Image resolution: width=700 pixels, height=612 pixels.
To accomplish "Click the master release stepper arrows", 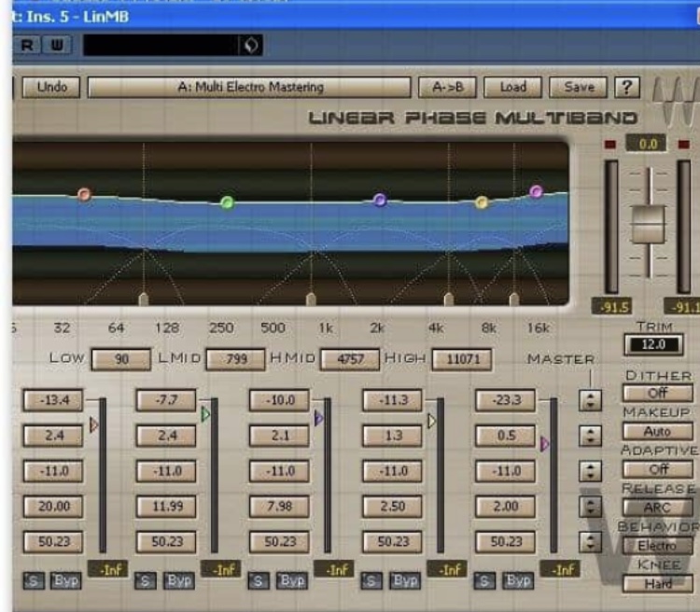I will click(590, 542).
